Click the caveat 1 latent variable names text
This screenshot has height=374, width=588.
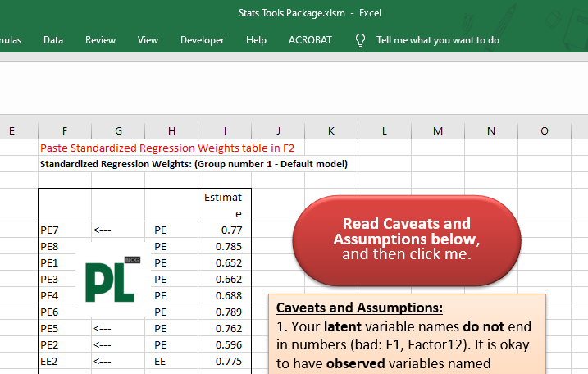(x=403, y=344)
